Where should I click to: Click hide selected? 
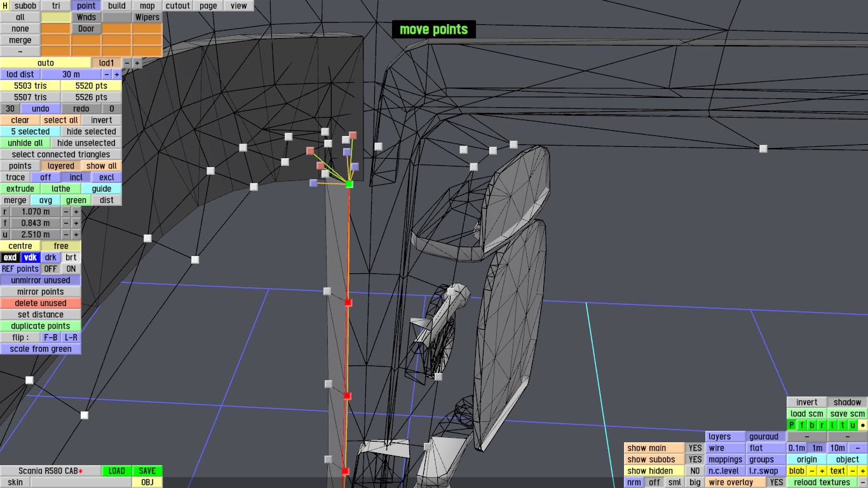pos(92,132)
